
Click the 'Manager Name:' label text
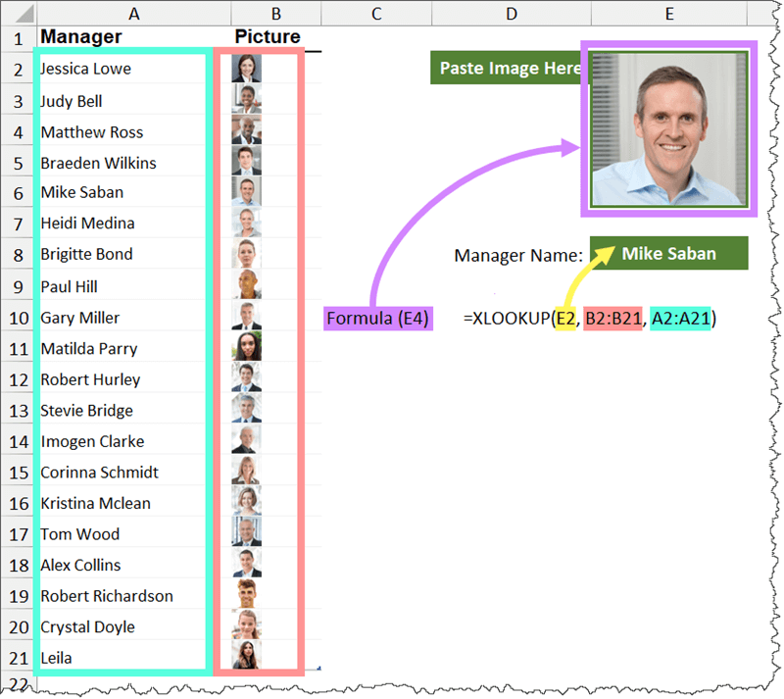pos(518,255)
